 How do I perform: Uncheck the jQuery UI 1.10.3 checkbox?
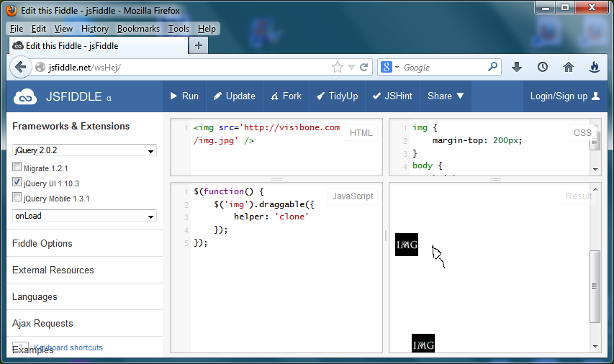(17, 182)
